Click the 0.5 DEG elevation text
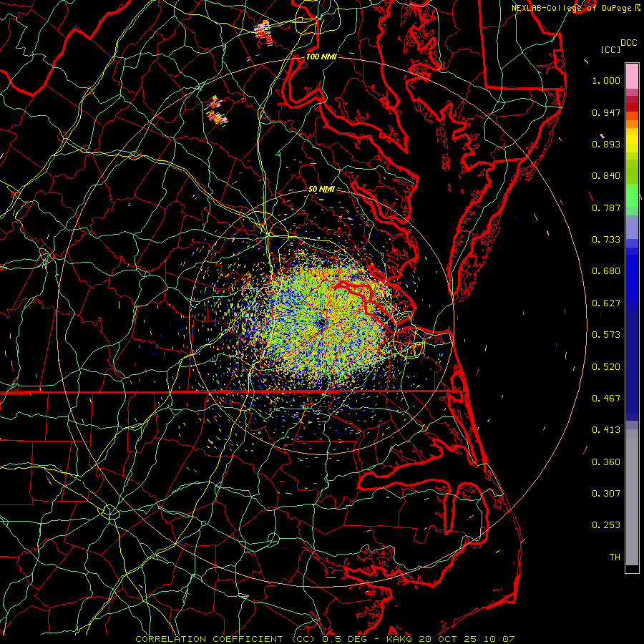Image resolution: width=644 pixels, height=644 pixels. coord(344,639)
